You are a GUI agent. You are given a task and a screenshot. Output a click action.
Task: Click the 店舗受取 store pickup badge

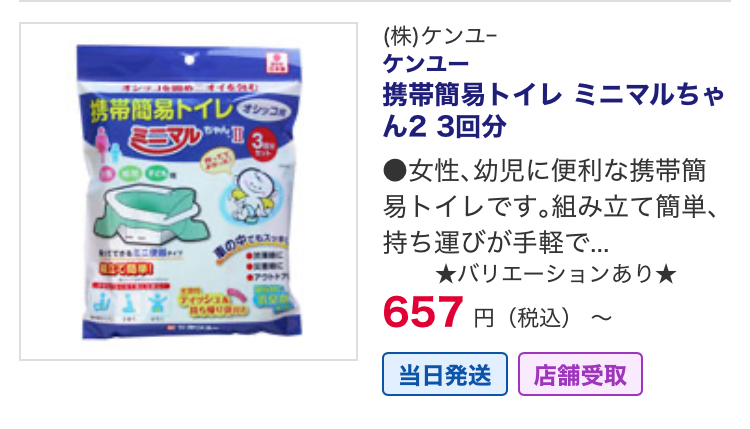(580, 374)
